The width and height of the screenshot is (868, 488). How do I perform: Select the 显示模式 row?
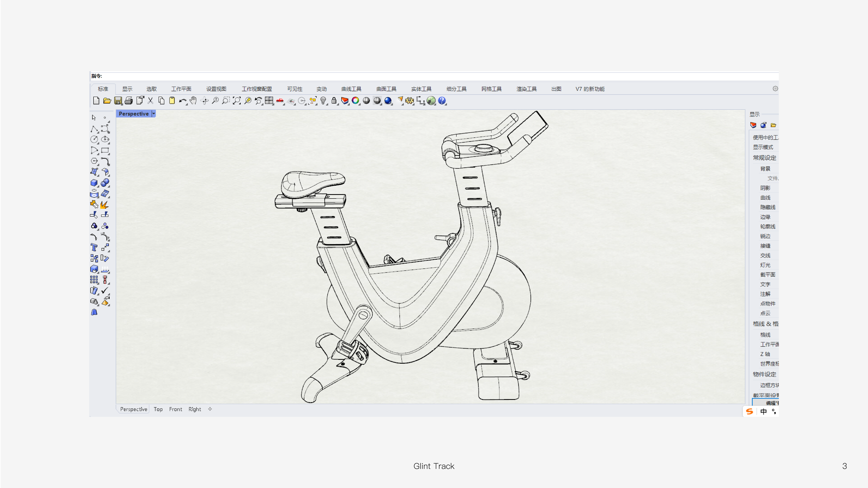[763, 147]
